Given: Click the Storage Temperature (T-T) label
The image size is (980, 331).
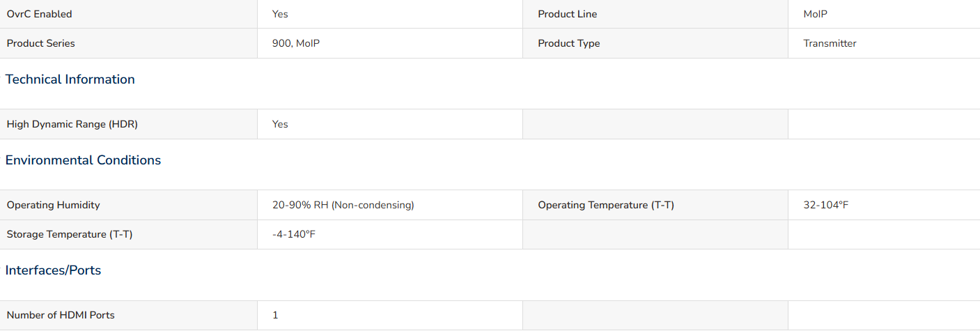Looking at the screenshot, I should click(x=70, y=234).
